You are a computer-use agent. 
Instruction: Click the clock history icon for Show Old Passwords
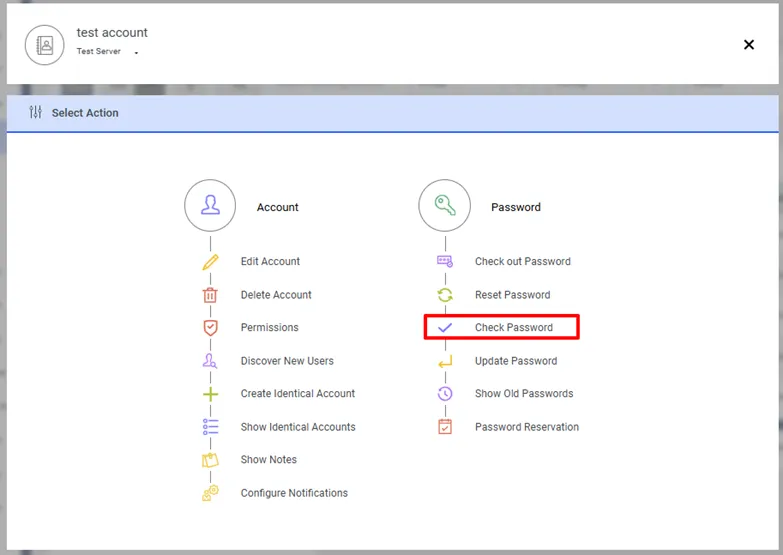coord(445,394)
